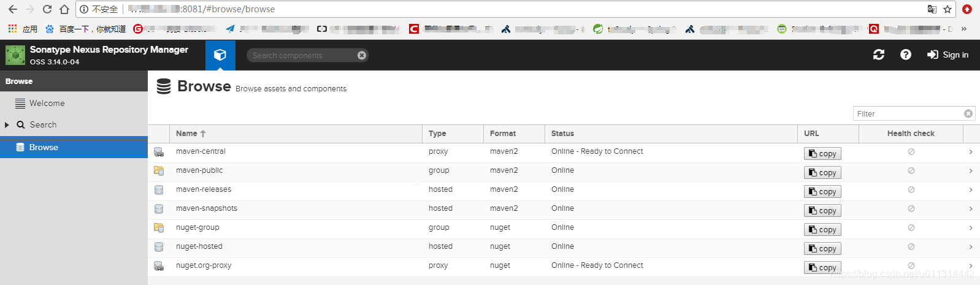Click health check icon for nuget-group

pos(911,228)
